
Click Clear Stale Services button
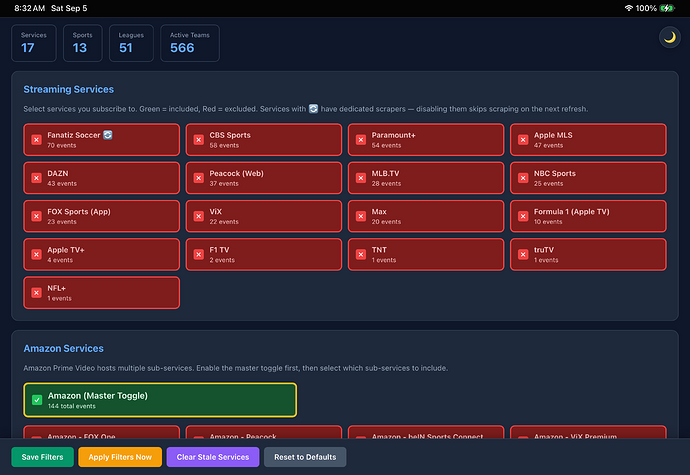pyautogui.click(x=213, y=457)
